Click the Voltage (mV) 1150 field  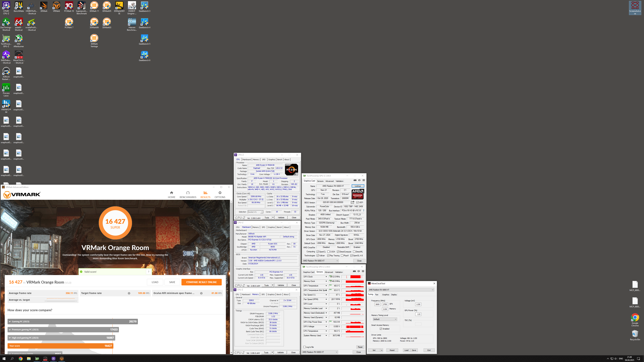click(x=418, y=304)
